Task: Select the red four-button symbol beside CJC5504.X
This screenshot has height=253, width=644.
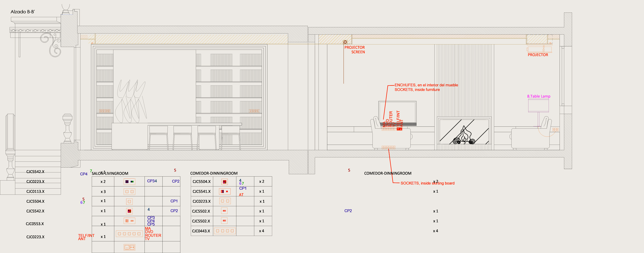Action: coord(225,182)
